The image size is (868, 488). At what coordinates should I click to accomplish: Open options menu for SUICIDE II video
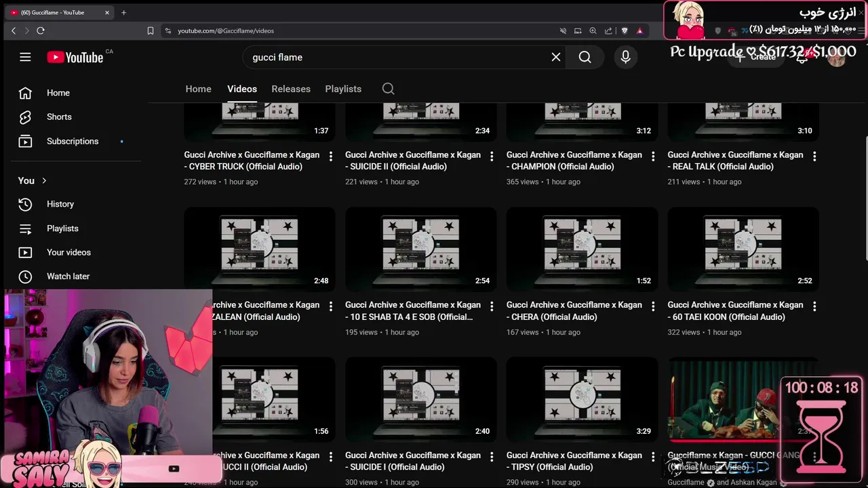(x=492, y=156)
